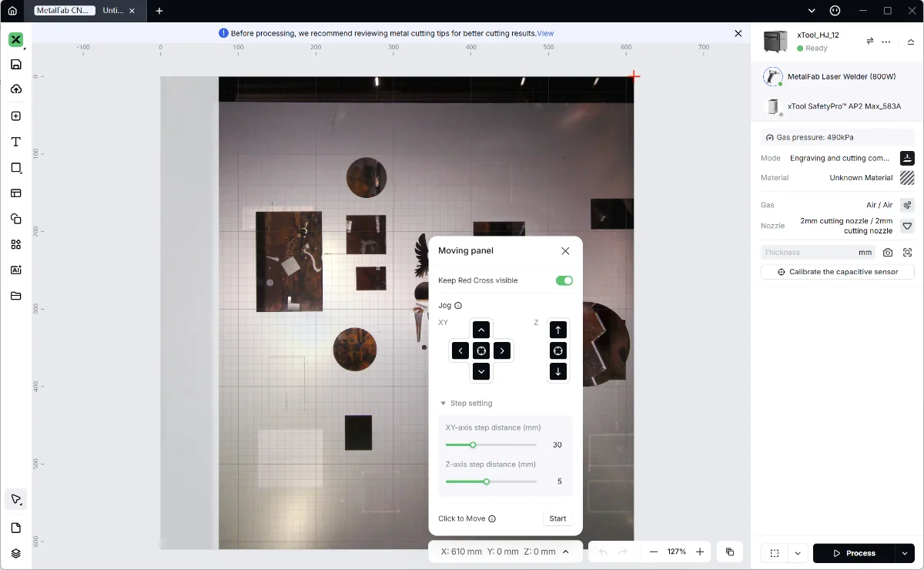Image resolution: width=924 pixels, height=570 pixels.
Task: Click the Z-axis center target button
Action: (x=558, y=350)
